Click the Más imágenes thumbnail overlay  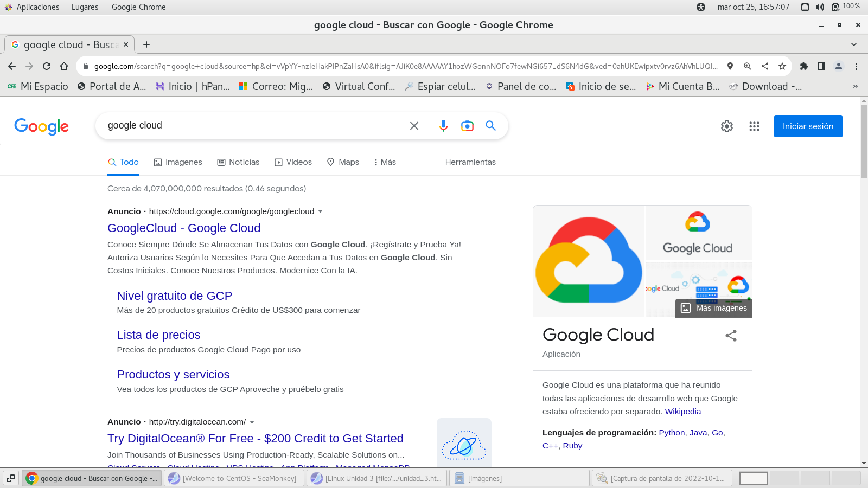[x=714, y=308]
